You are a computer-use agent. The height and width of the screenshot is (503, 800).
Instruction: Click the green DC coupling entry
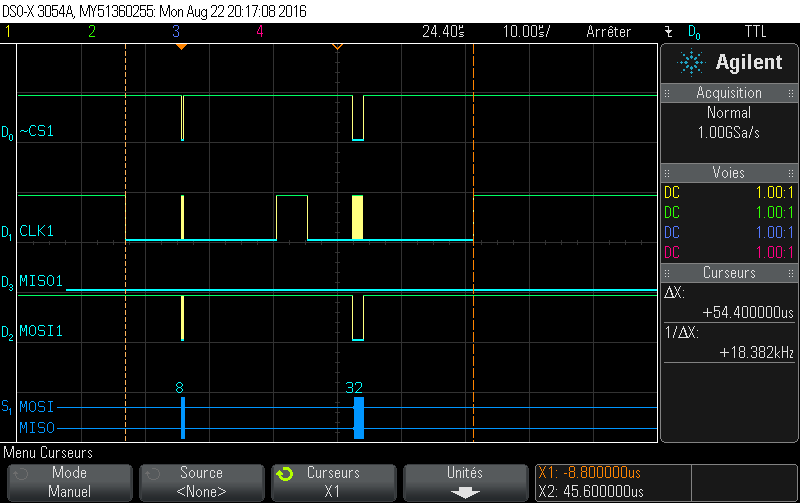point(672,213)
